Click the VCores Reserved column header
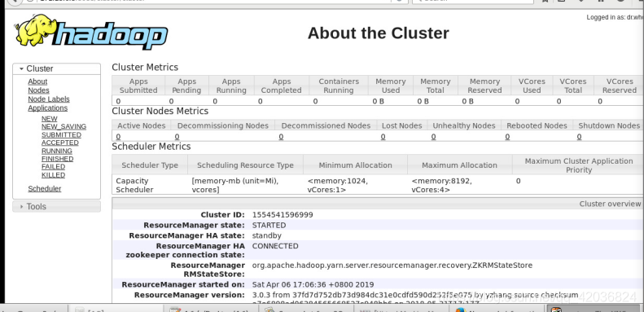 (x=619, y=86)
